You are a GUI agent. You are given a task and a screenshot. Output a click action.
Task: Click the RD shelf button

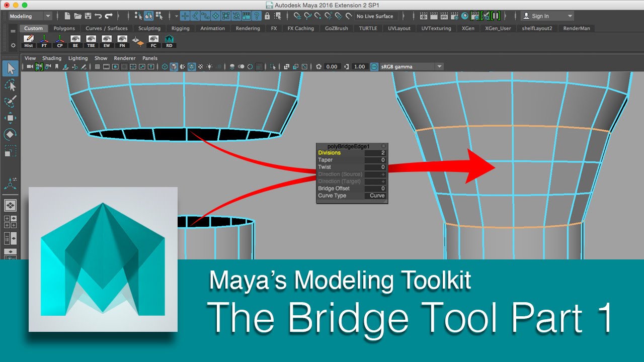[x=169, y=41]
